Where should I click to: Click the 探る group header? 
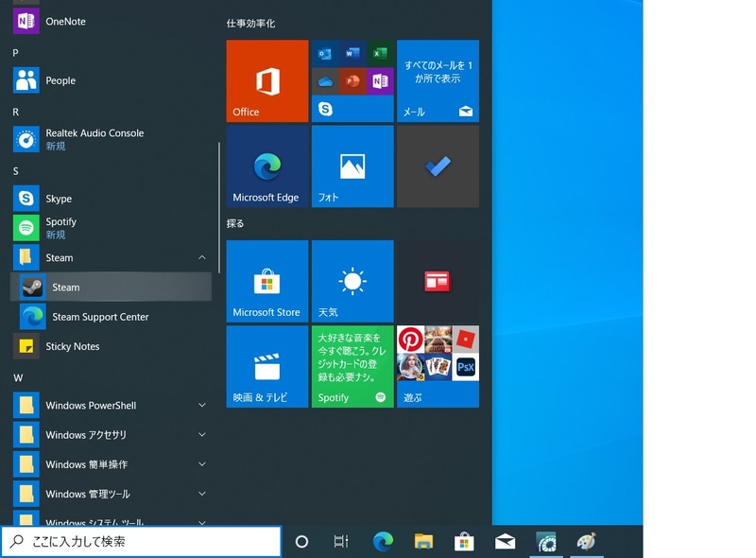click(x=235, y=223)
